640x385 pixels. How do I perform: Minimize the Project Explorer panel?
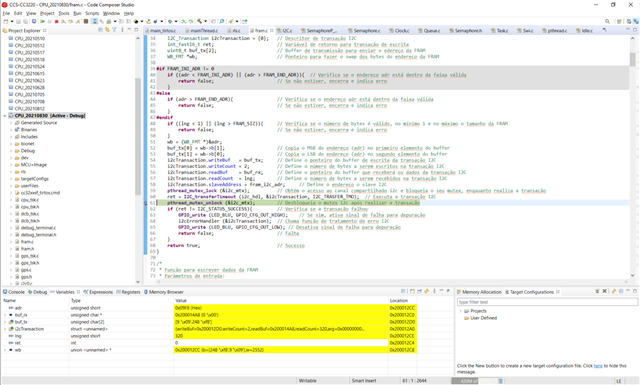pos(129,30)
